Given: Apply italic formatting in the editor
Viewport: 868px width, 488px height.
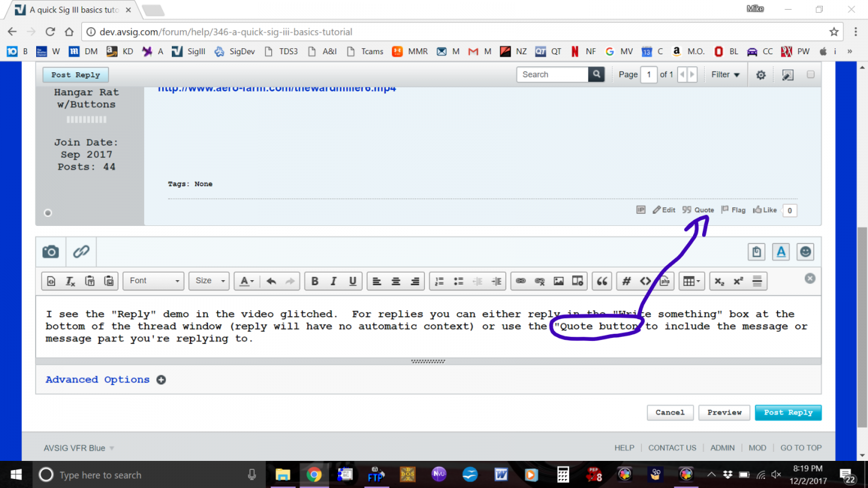Looking at the screenshot, I should click(x=333, y=281).
